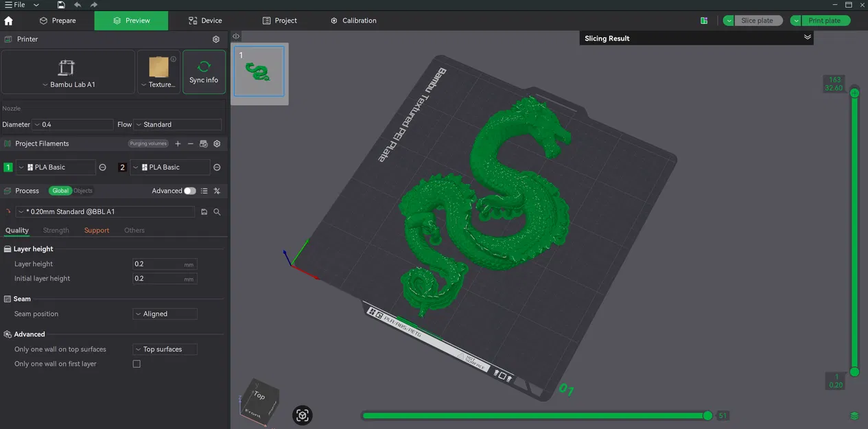The image size is (868, 429).
Task: Click the layers icon at bottom right
Action: pos(854,416)
